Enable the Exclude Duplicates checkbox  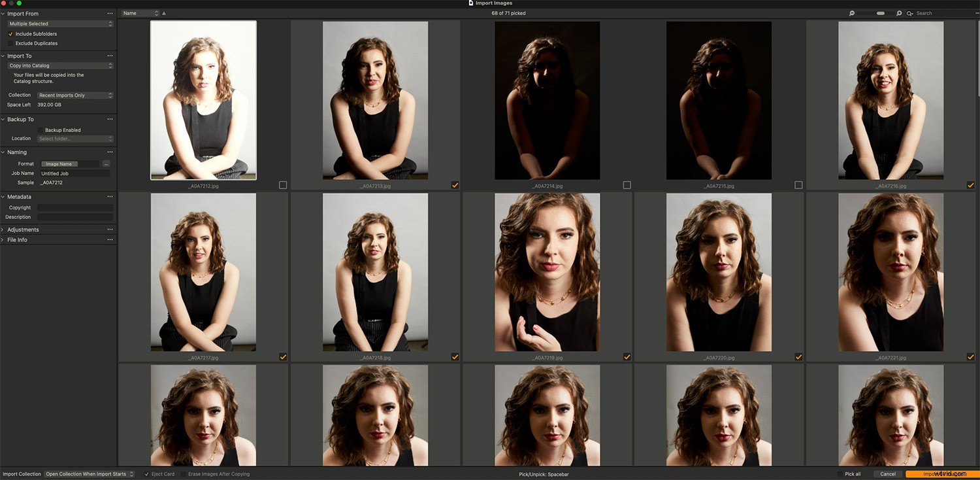point(9,43)
